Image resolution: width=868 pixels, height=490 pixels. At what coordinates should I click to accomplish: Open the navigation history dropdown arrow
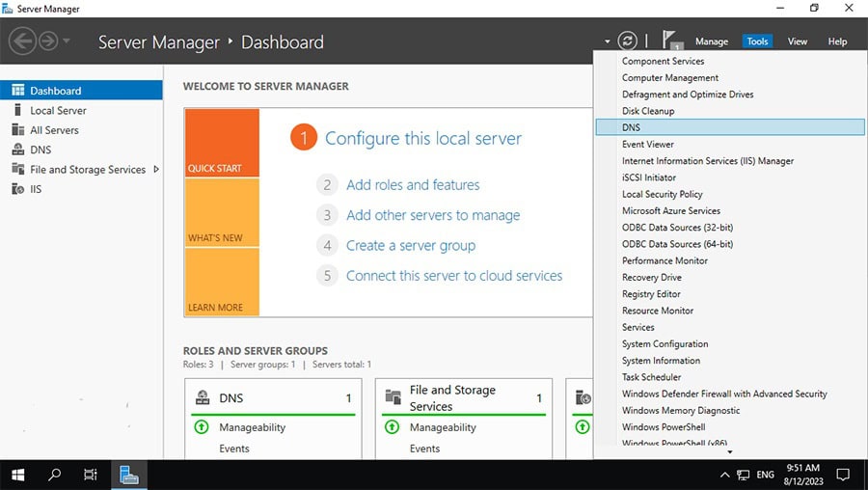point(66,41)
